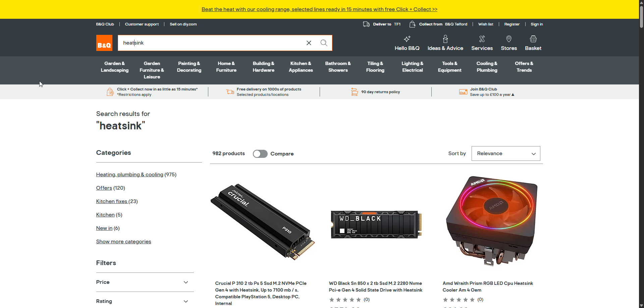Click the Click + Collect clock bag icon
Screen dimensions: 644x308
click(110, 92)
